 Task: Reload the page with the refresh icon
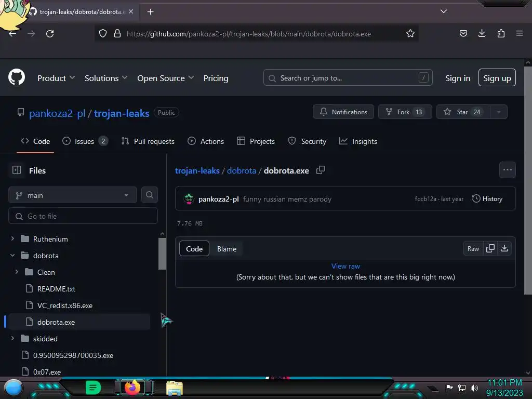click(50, 34)
